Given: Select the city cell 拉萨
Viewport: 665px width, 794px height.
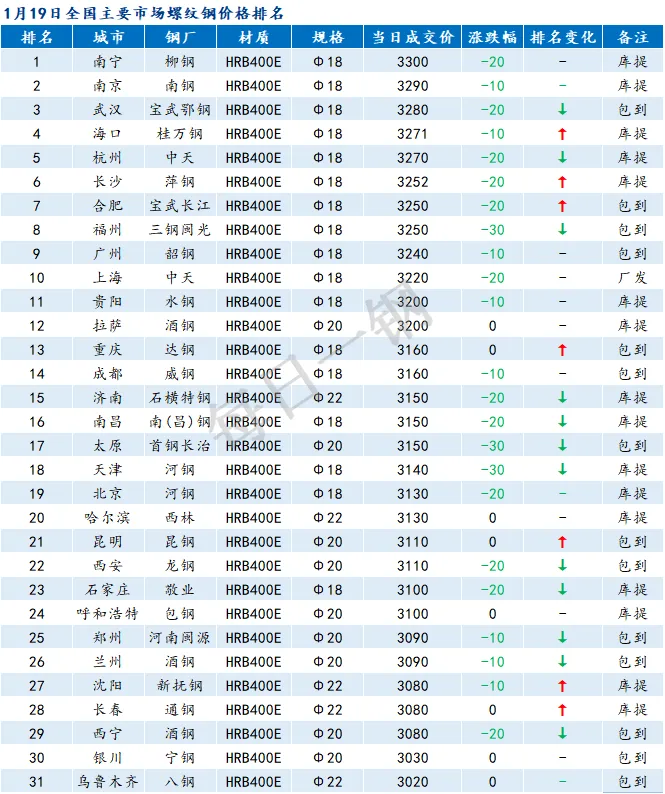Looking at the screenshot, I should pyautogui.click(x=107, y=326).
